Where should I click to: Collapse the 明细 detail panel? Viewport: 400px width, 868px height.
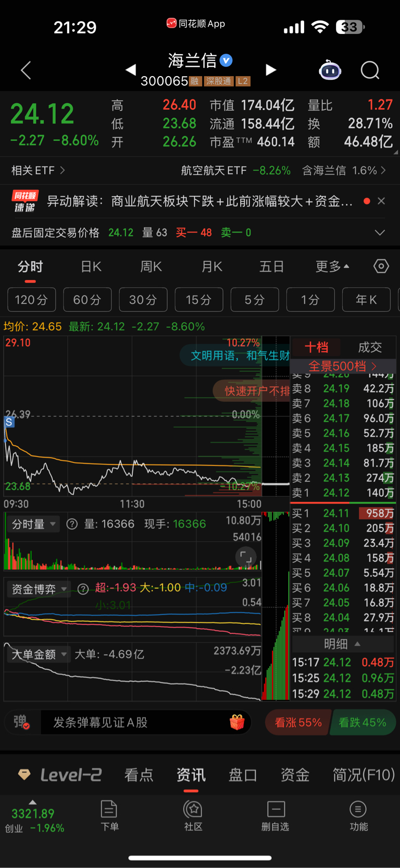click(x=343, y=644)
